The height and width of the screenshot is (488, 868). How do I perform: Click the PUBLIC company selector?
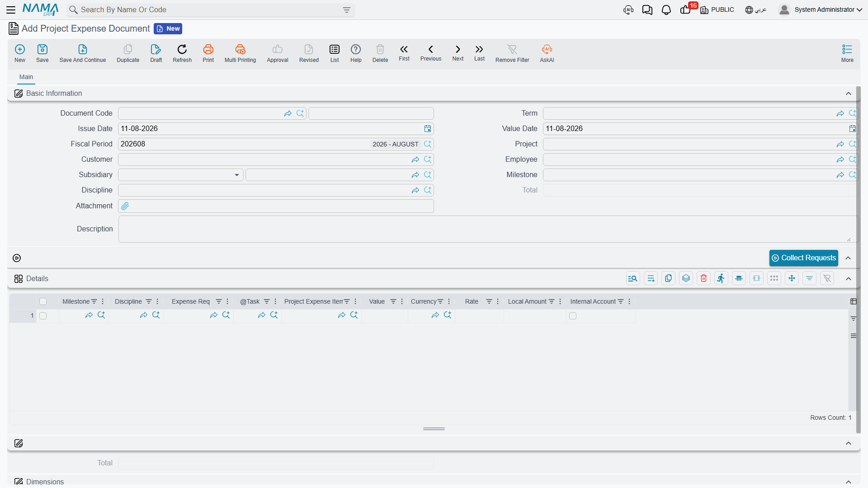point(717,10)
